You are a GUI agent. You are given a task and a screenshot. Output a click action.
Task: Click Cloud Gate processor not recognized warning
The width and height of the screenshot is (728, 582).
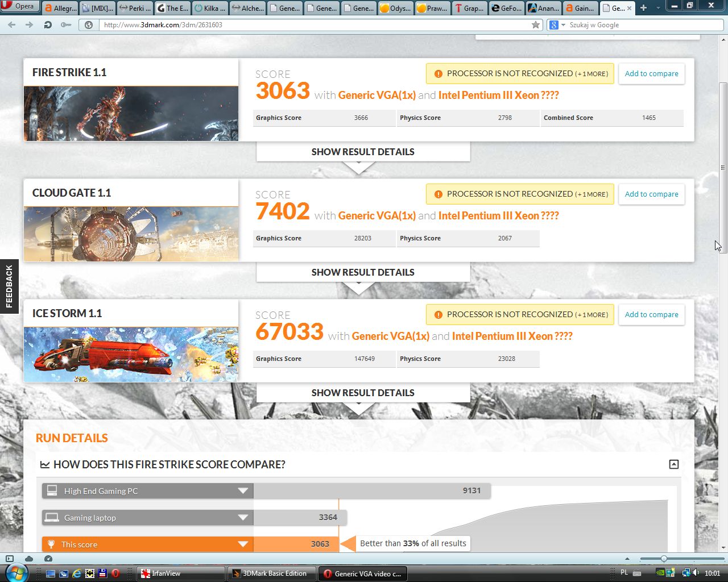520,194
